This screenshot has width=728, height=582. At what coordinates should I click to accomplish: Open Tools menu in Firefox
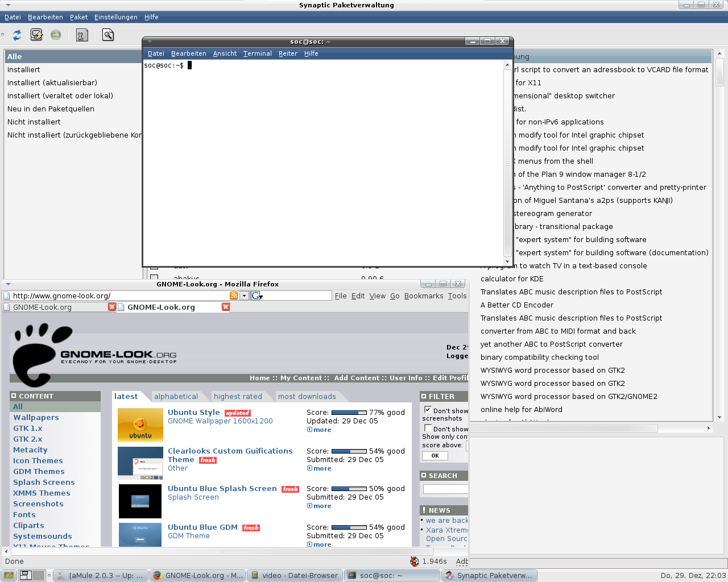pyautogui.click(x=457, y=296)
